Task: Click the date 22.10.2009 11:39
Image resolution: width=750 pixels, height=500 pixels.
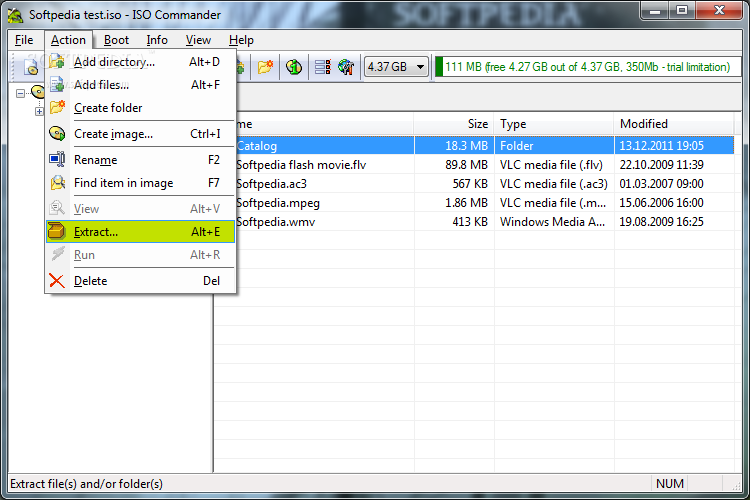Action: pos(661,165)
